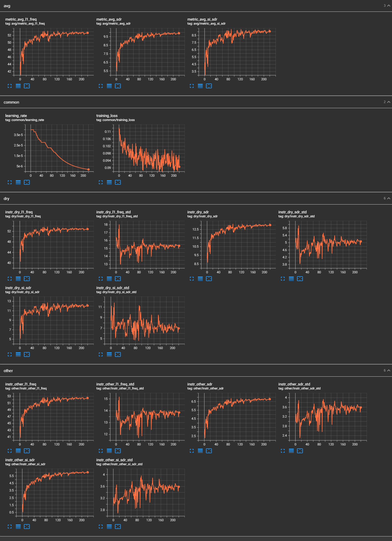392x541 pixels.
Task: Toggle log scale on instr_other_sdr chart
Action: tap(200, 451)
